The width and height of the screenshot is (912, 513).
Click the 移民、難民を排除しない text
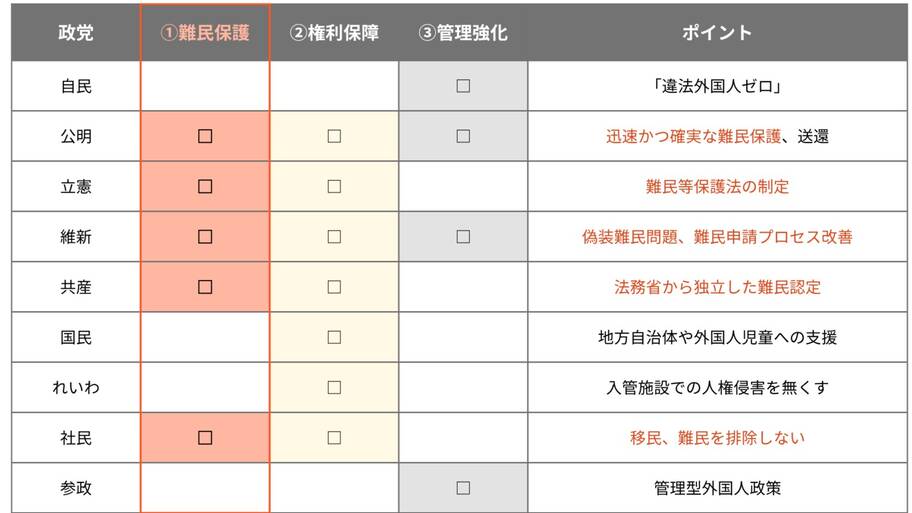point(717,438)
